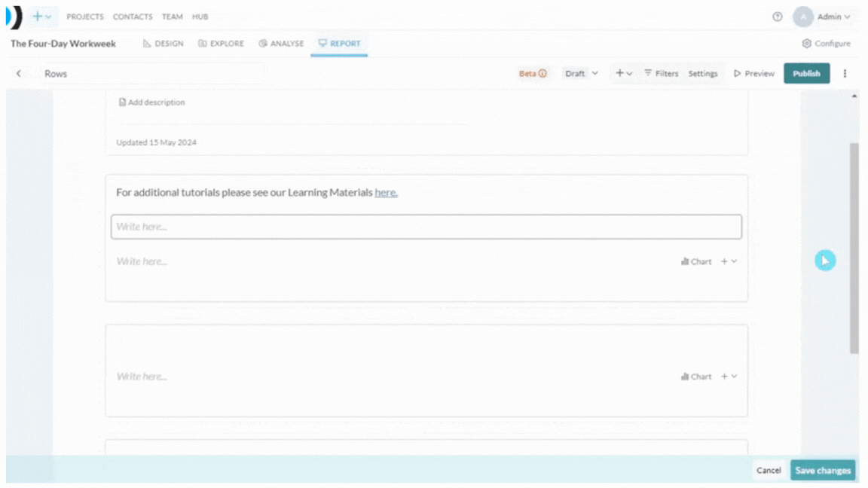The image size is (868, 488).
Task: Click 'Updated 15 May 2024' text
Action: tap(156, 142)
